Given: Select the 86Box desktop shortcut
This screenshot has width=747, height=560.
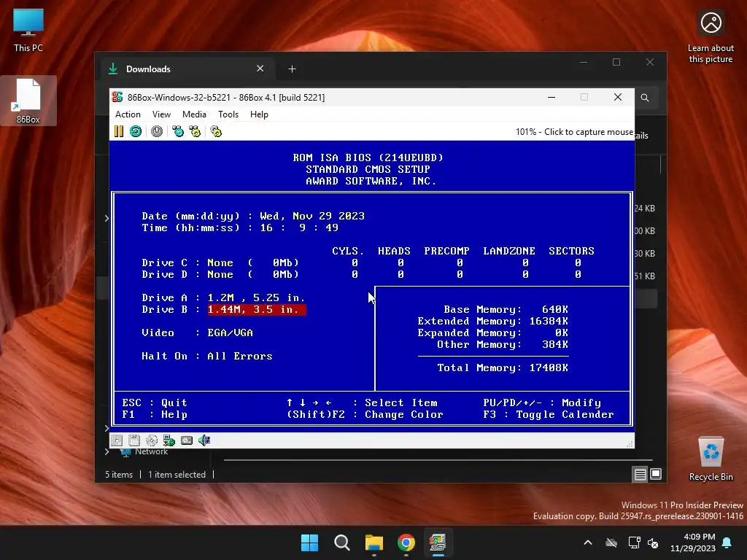Looking at the screenshot, I should coord(28,101).
